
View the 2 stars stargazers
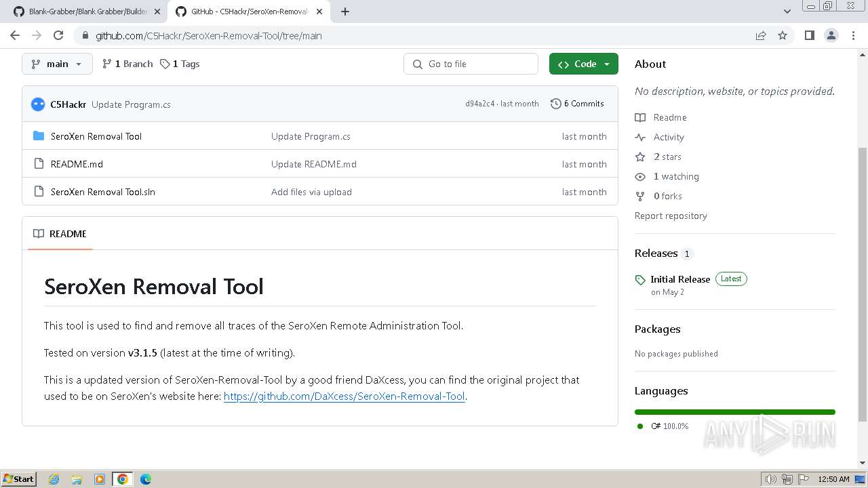[x=667, y=157]
